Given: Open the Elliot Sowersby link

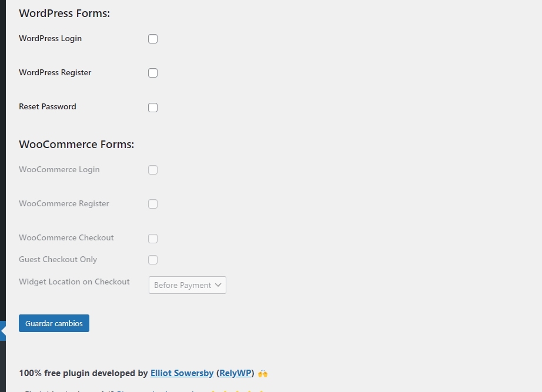Looking at the screenshot, I should coord(182,373).
